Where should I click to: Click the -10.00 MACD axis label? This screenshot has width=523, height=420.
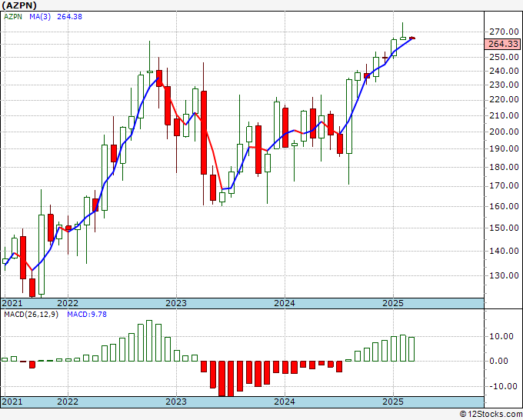pyautogui.click(x=501, y=386)
